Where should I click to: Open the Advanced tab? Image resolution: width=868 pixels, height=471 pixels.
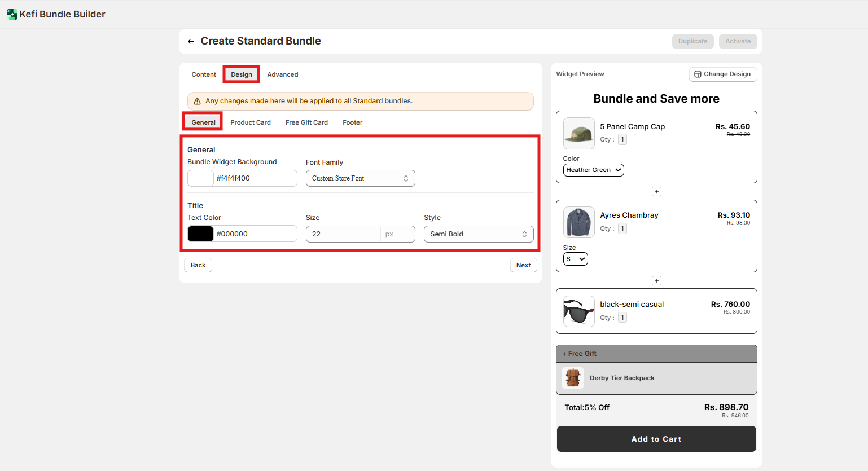tap(282, 74)
